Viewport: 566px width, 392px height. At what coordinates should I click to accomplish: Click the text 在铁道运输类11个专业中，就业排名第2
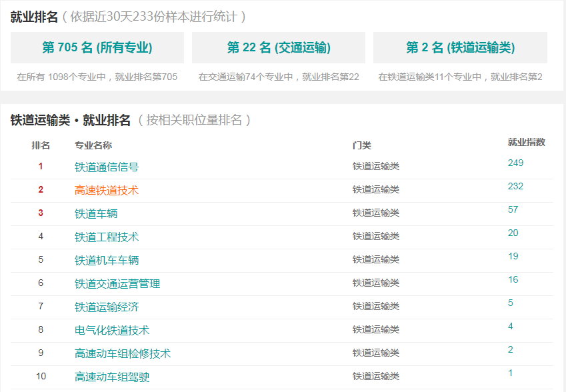pos(460,77)
